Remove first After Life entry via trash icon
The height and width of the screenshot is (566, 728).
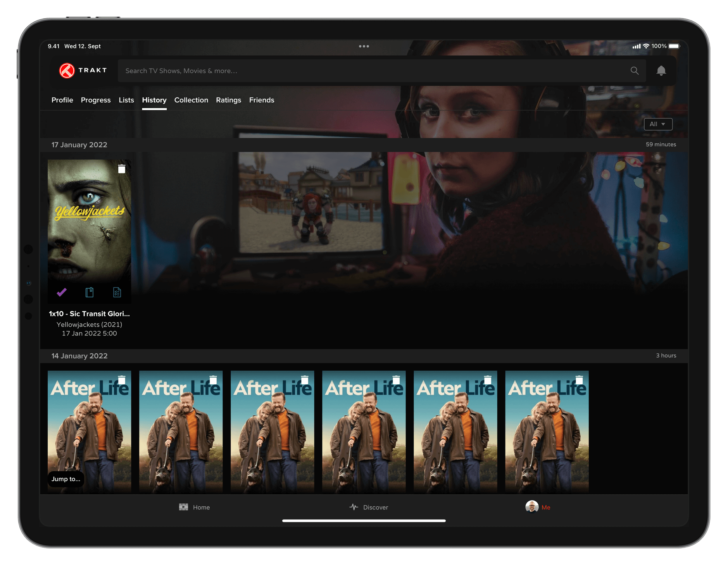pyautogui.click(x=121, y=380)
